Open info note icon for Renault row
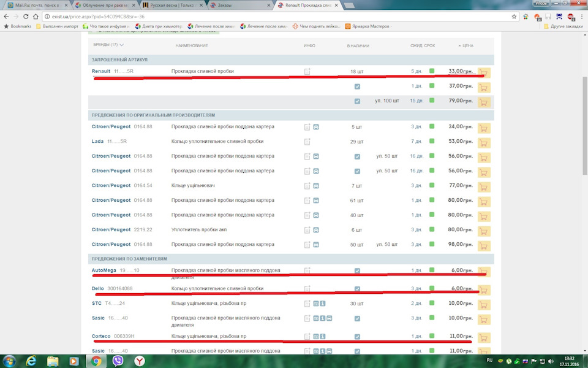This screenshot has height=368, width=588. coord(307,71)
